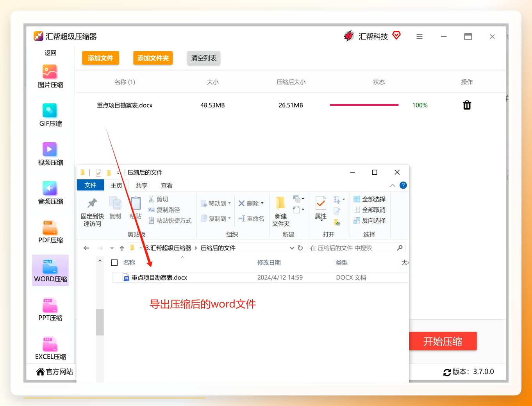This screenshot has height=406, width=532.
Task: Switch to the 主页 ribbon tab
Action: click(x=116, y=186)
